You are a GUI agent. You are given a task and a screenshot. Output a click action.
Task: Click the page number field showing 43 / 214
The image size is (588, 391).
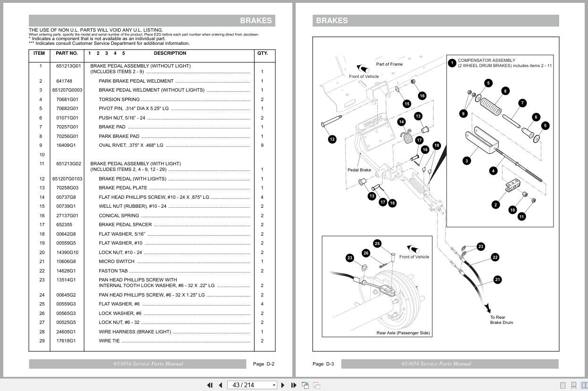[249, 385]
